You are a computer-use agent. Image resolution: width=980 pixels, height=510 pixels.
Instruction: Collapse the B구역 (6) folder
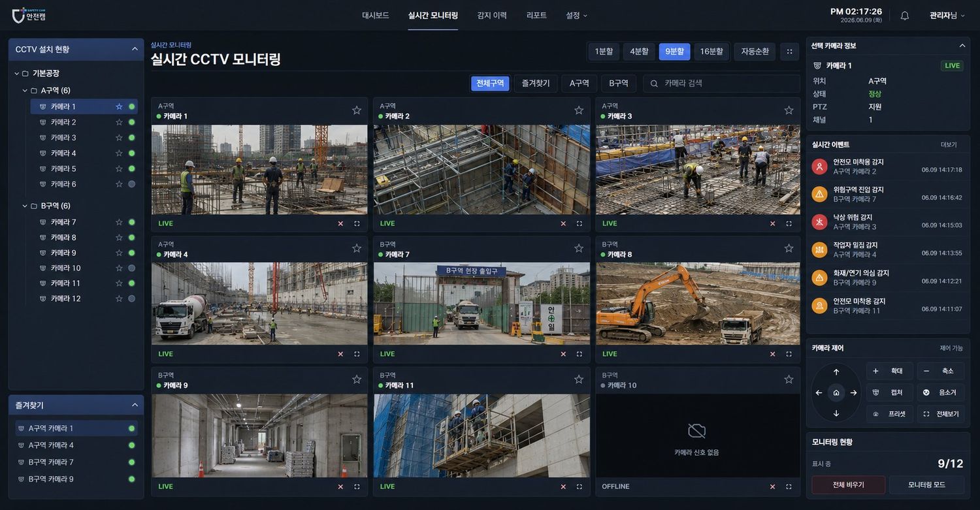click(25, 206)
